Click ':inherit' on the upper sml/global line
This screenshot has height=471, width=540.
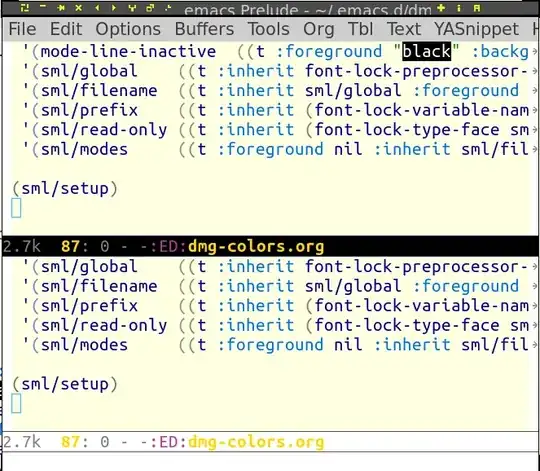click(256, 71)
